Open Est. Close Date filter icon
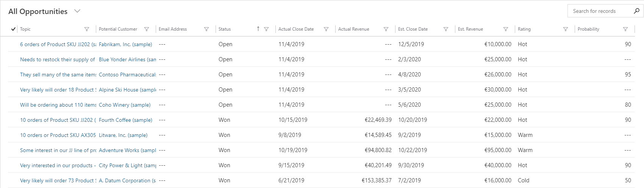 click(446, 29)
